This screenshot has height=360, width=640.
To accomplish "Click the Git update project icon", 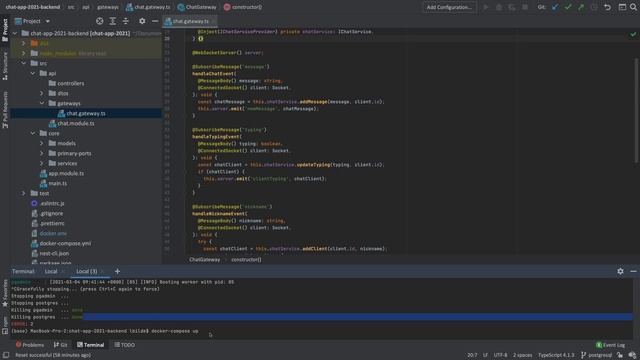I will point(555,7).
